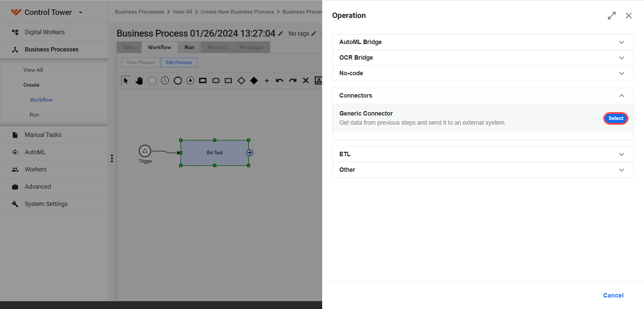Pick the thick-bordered circle shape
Viewport: 644px width, 309px height.
tap(178, 81)
